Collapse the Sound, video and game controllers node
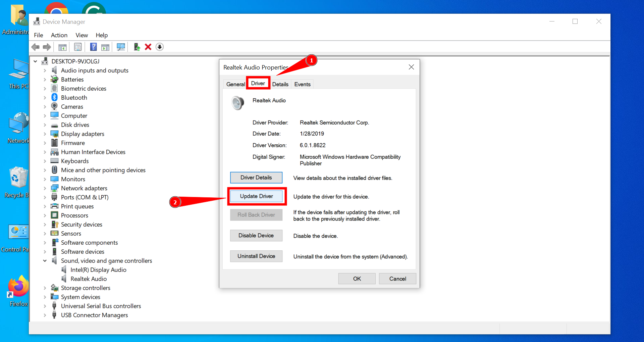The width and height of the screenshot is (644, 342). tap(45, 261)
